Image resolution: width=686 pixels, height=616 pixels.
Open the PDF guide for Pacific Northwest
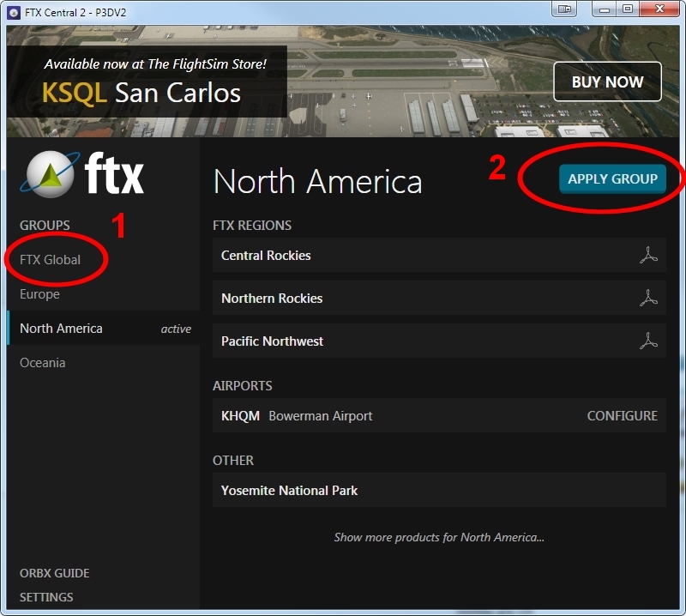click(648, 341)
